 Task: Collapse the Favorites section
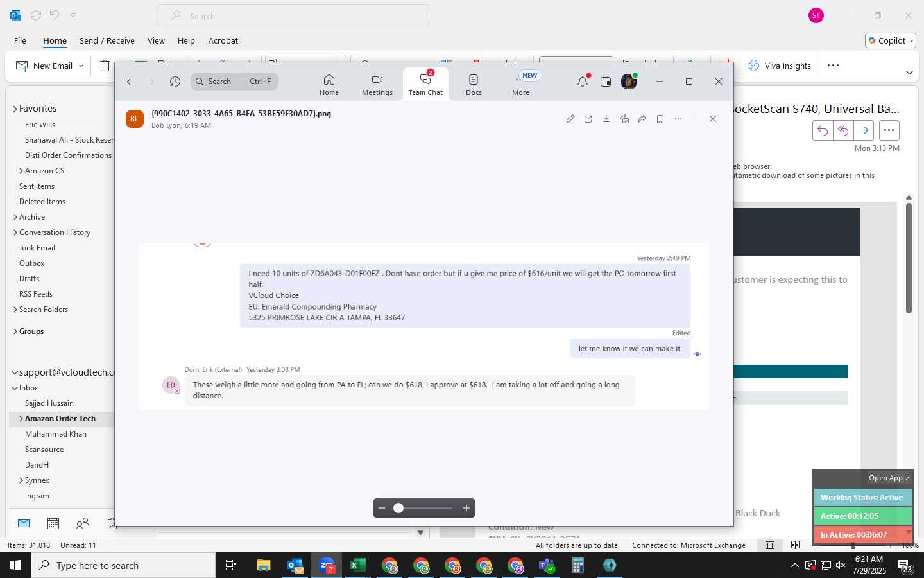(x=15, y=109)
